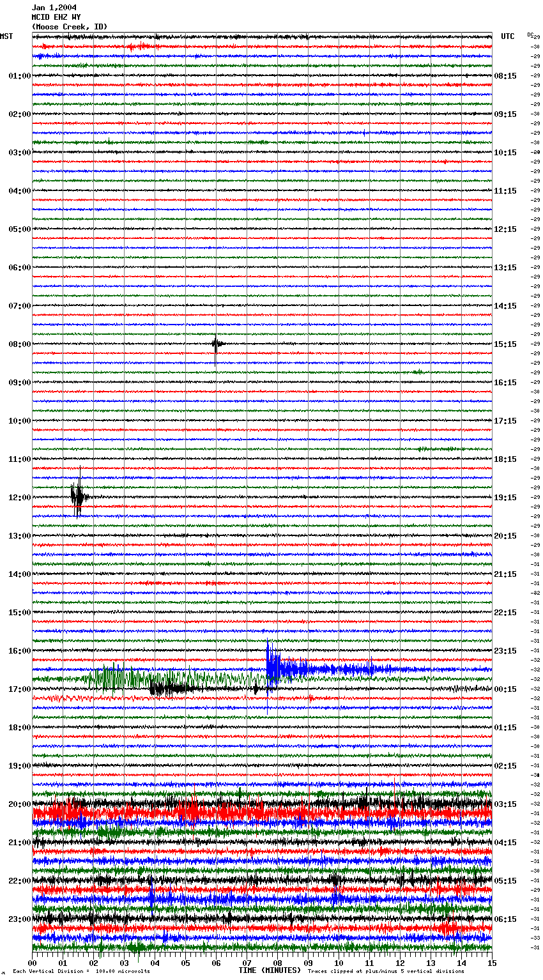
Task: Click the '23:00' MST time label
Action: (20, 919)
